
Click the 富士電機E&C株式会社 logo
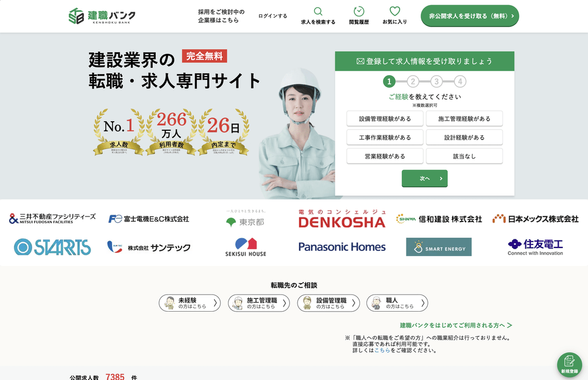[149, 219]
